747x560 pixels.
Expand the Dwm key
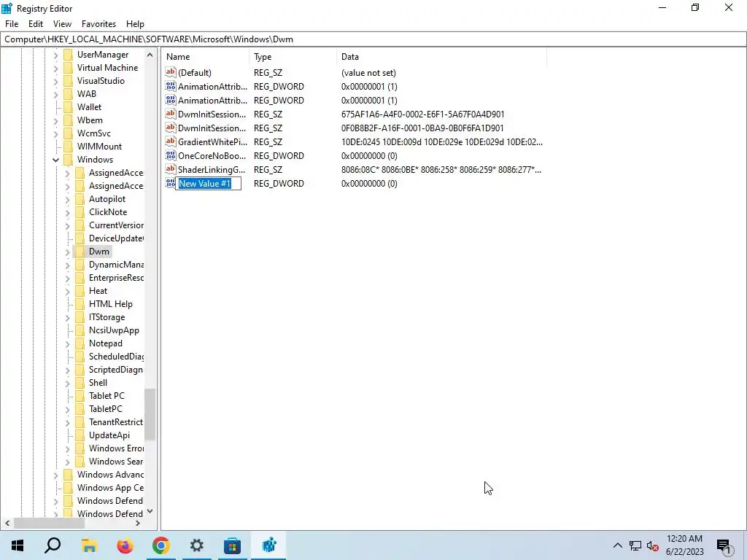[67, 252]
